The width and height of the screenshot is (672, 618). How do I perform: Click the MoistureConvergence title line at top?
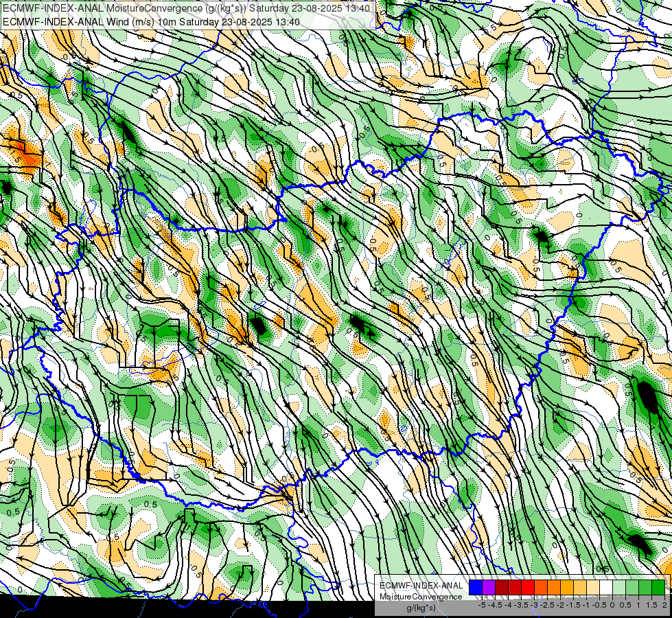coord(186,8)
